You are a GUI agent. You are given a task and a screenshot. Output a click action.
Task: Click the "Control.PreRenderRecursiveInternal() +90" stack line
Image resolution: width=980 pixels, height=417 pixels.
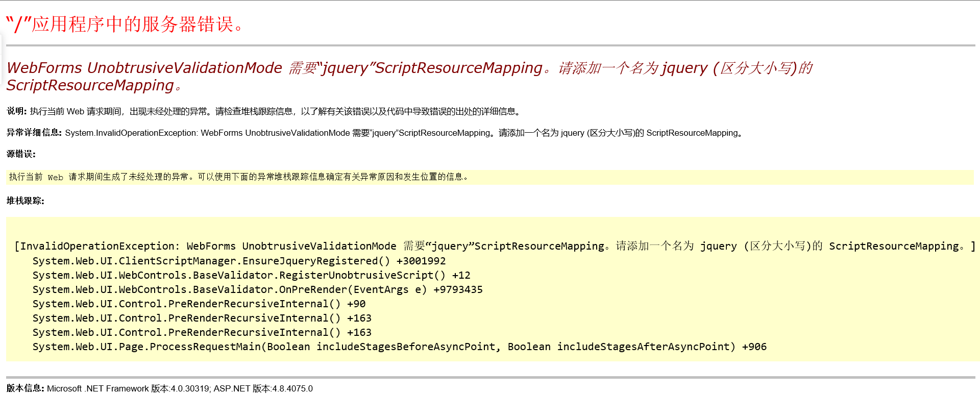click(199, 304)
